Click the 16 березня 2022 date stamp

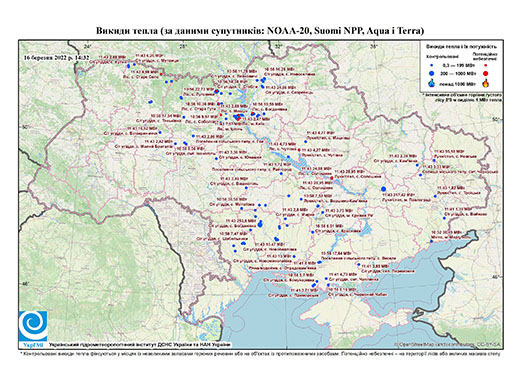[57, 57]
